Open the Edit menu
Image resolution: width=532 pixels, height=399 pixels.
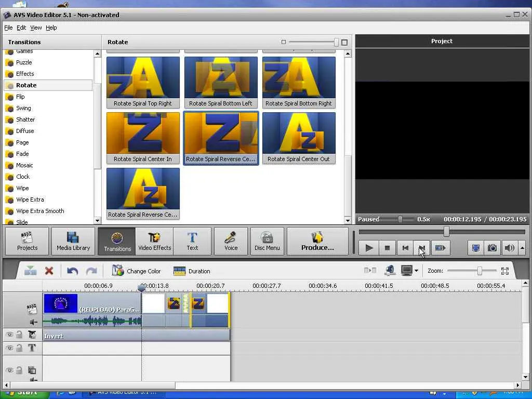tap(21, 28)
